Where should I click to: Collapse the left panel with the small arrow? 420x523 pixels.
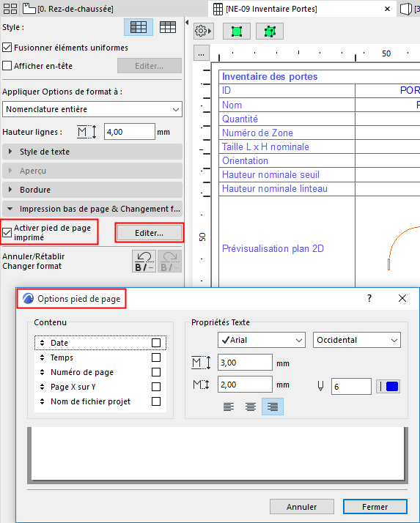[x=187, y=23]
